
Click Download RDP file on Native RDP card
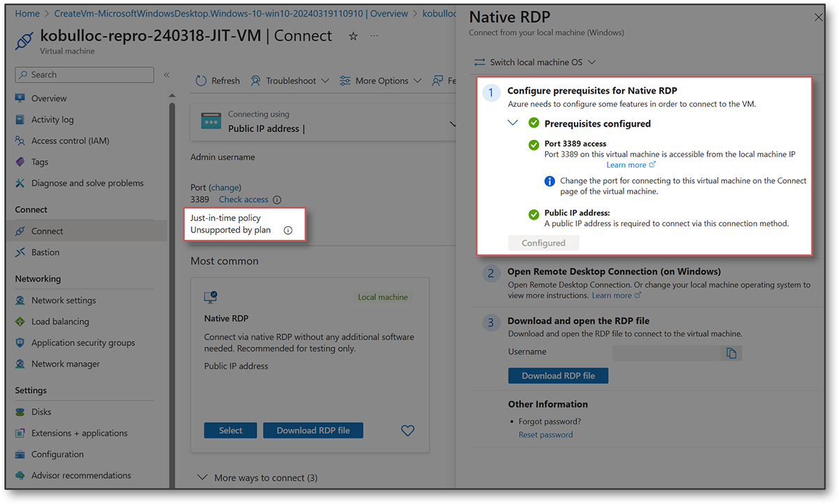point(313,431)
